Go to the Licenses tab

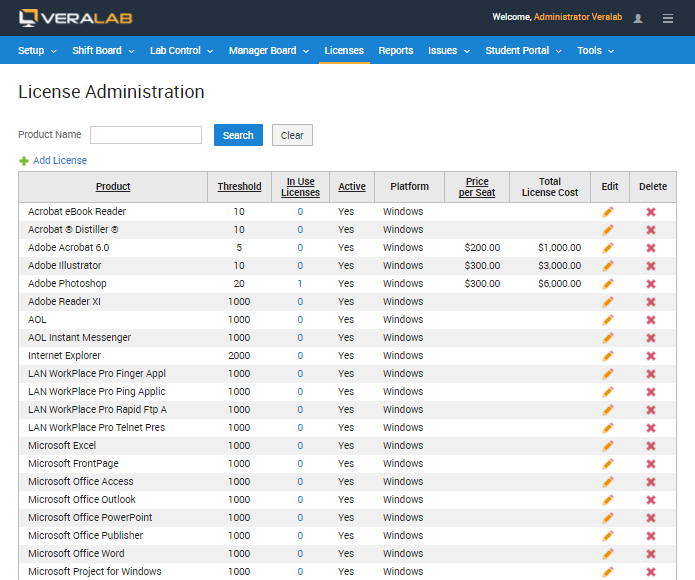(344, 51)
